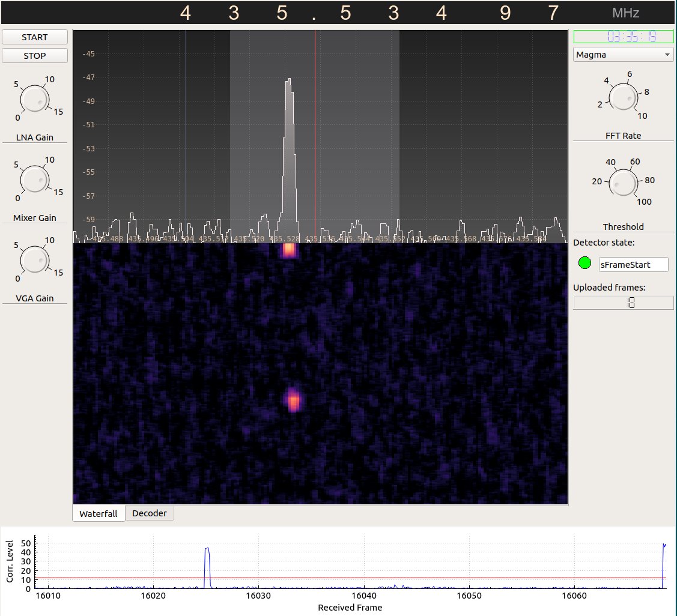Click the first digit 4 of the frequency
This screenshot has width=677, height=616.
pyautogui.click(x=185, y=13)
